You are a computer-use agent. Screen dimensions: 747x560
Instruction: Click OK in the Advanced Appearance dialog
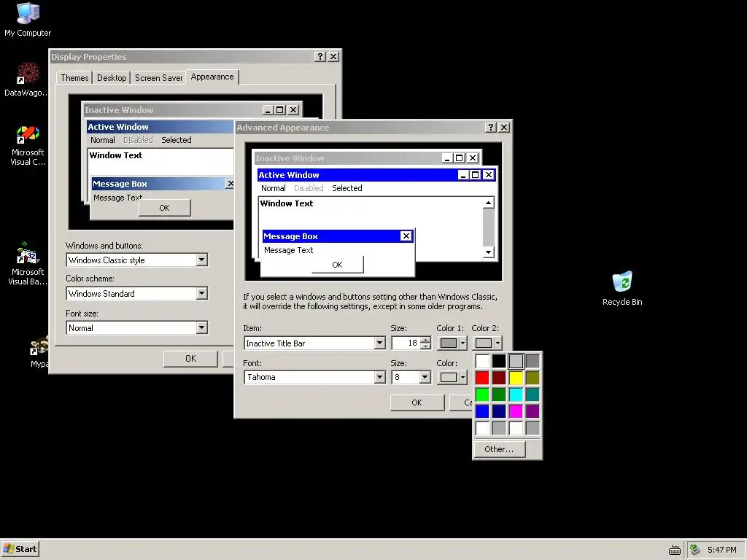click(417, 402)
